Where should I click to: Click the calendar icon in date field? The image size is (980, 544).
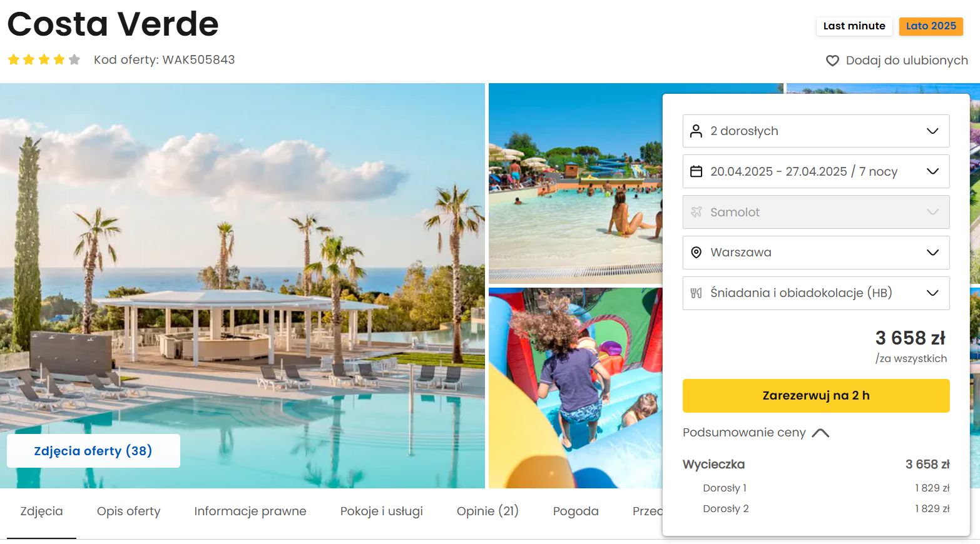pyautogui.click(x=696, y=171)
